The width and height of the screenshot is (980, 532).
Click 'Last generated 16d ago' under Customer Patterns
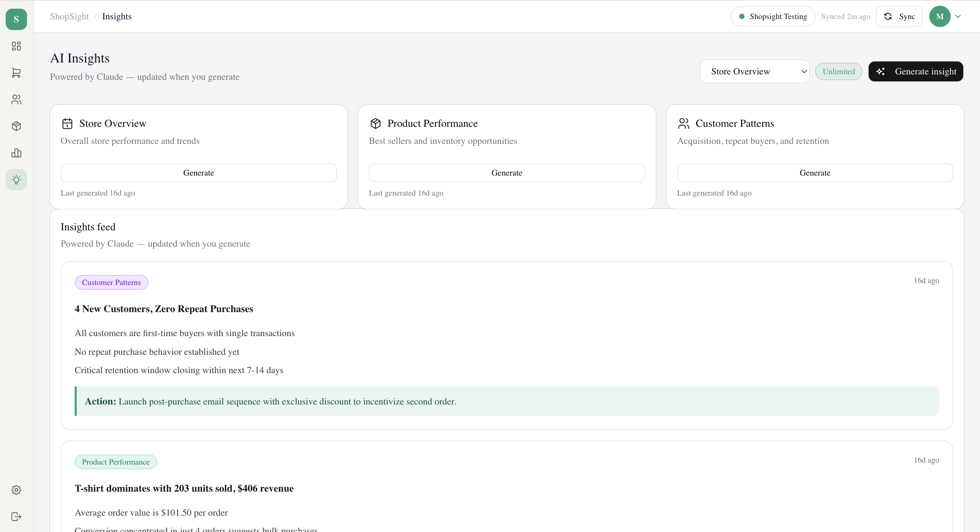pyautogui.click(x=714, y=193)
